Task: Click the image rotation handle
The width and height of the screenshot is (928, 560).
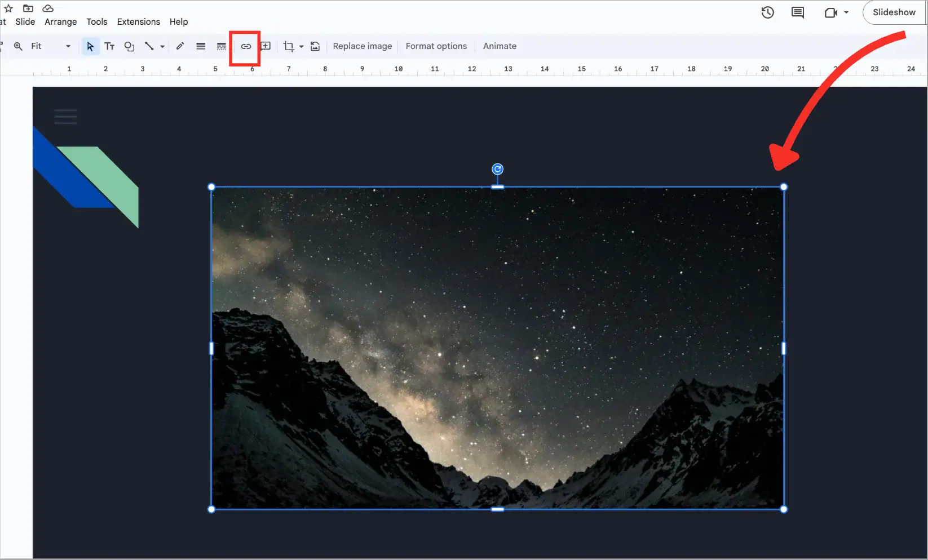Action: 497,169
